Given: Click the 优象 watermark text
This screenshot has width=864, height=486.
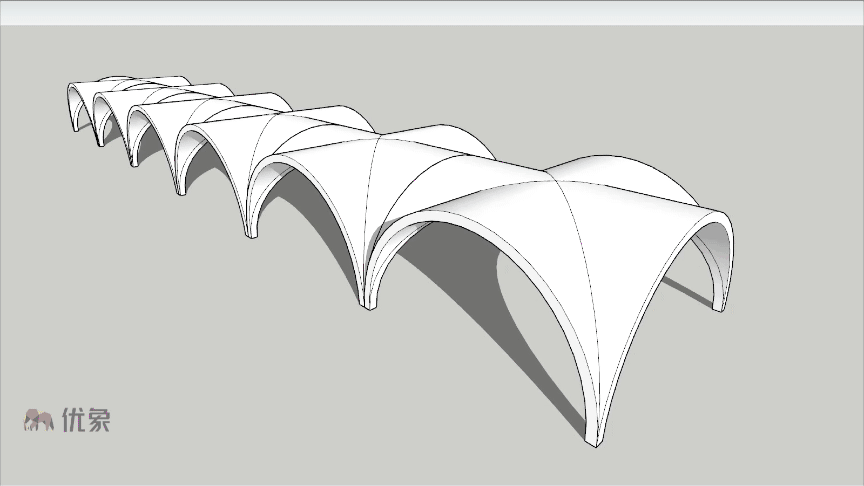Looking at the screenshot, I should pos(86,419).
